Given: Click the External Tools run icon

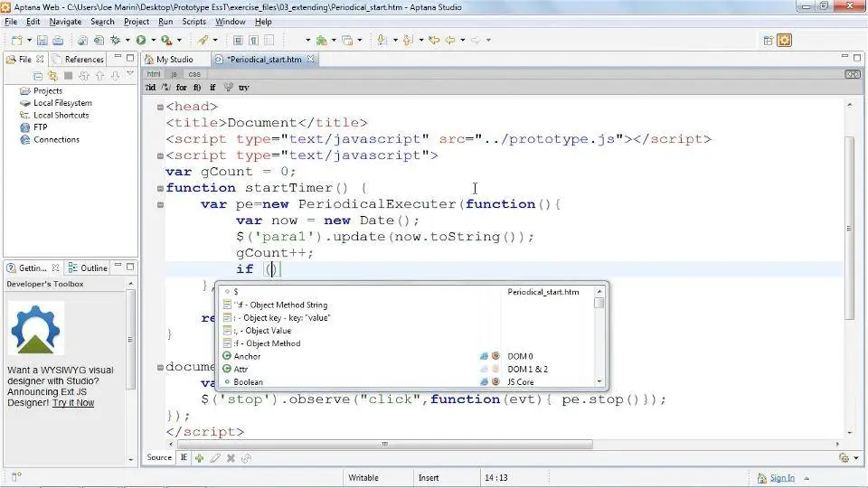Looking at the screenshot, I should click(166, 40).
